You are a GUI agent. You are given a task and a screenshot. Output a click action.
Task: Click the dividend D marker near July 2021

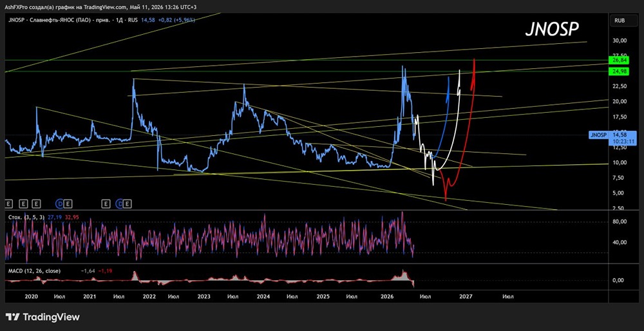point(120,203)
